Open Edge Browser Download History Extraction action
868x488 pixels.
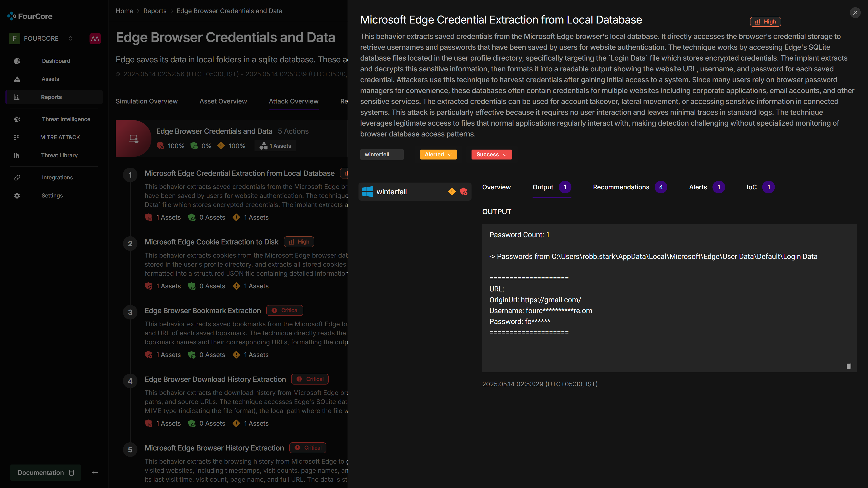215,379
